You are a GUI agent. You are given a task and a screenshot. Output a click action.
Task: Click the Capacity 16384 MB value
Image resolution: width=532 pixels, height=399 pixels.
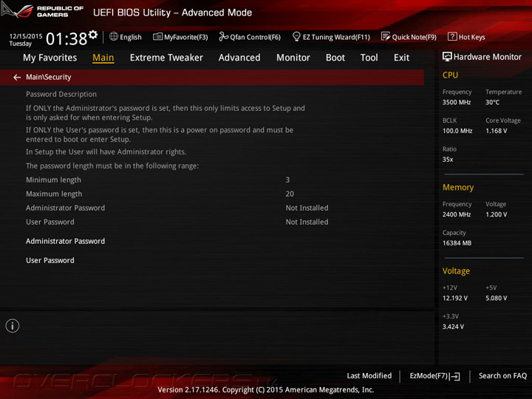457,243
